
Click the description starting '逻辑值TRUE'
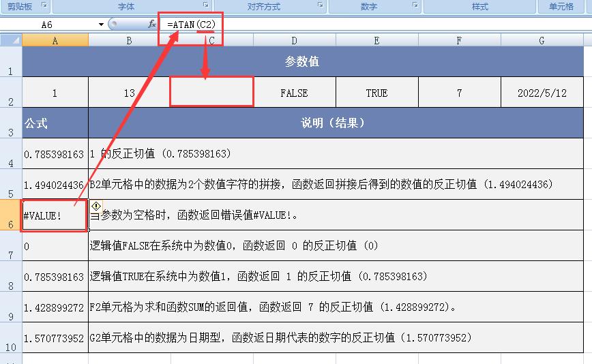336,276
